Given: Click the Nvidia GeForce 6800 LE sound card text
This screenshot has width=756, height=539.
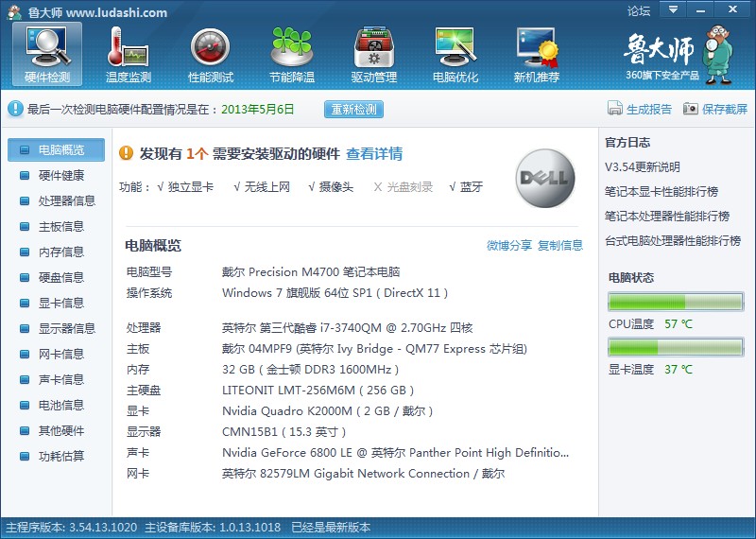Looking at the screenshot, I should (395, 453).
